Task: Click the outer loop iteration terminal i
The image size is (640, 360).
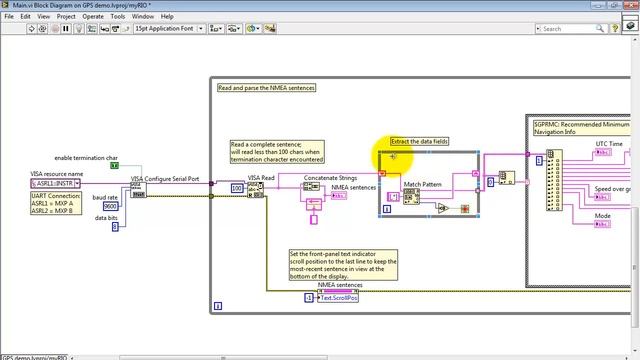Action: pos(218,306)
